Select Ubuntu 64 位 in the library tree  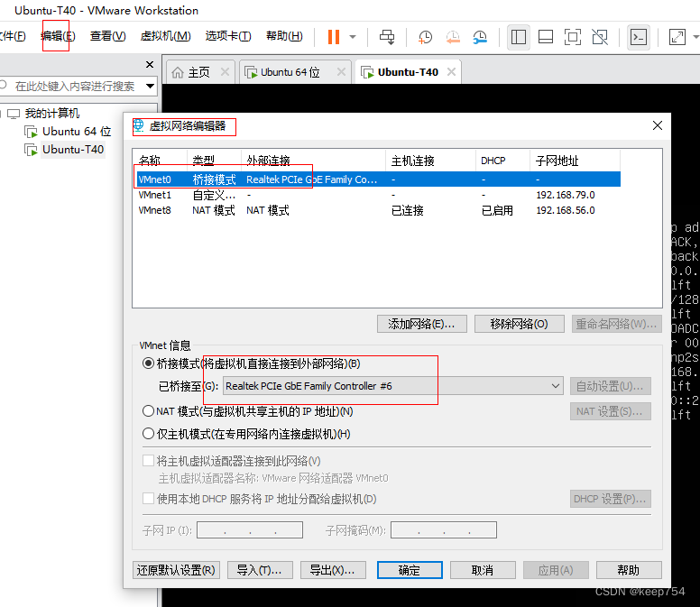[x=77, y=132]
